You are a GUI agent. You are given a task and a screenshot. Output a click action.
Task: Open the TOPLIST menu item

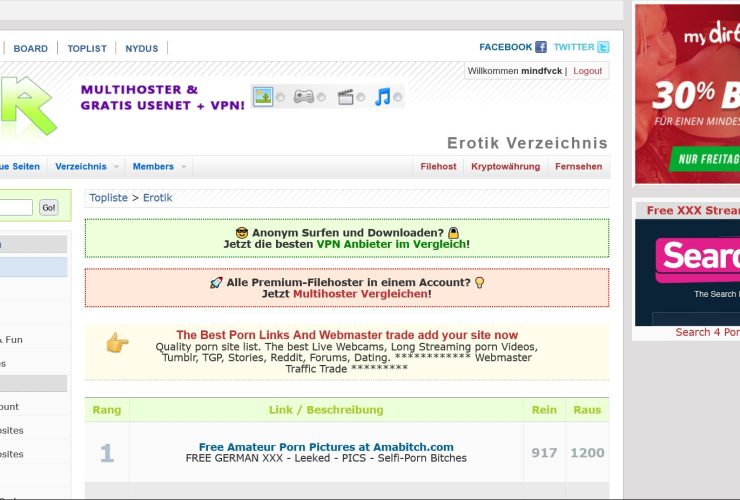(x=87, y=49)
